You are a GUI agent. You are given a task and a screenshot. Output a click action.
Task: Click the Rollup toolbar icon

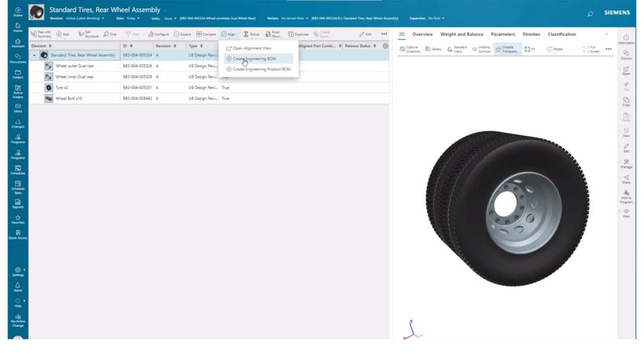coord(250,35)
